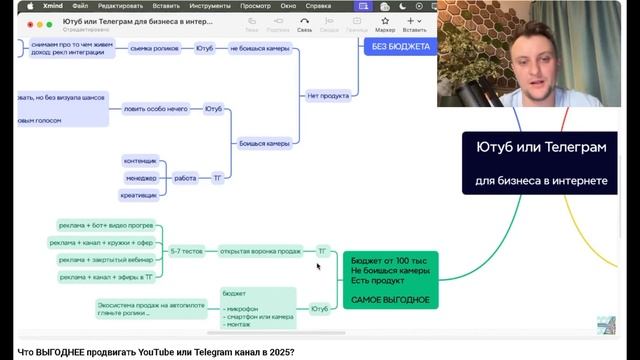
Task: Click the Граница boundary toolbar icon
Action: coord(357,24)
